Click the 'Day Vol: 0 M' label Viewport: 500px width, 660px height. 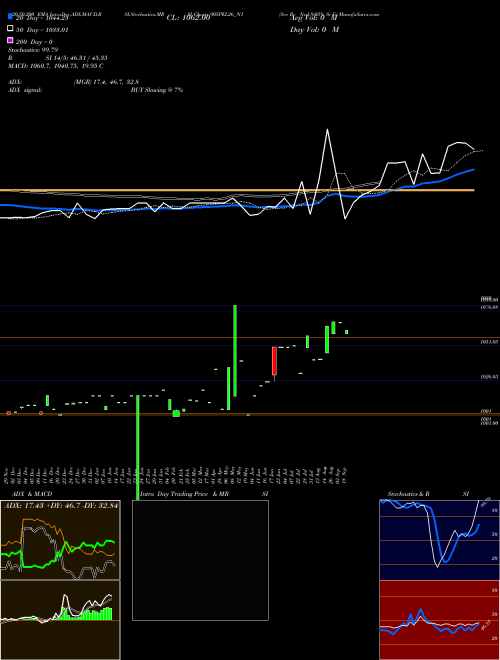314,29
